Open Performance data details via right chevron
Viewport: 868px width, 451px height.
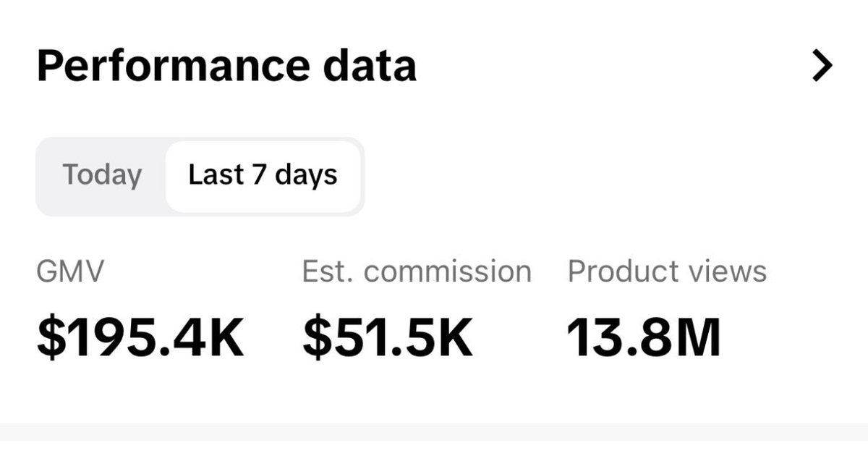pyautogui.click(x=822, y=67)
